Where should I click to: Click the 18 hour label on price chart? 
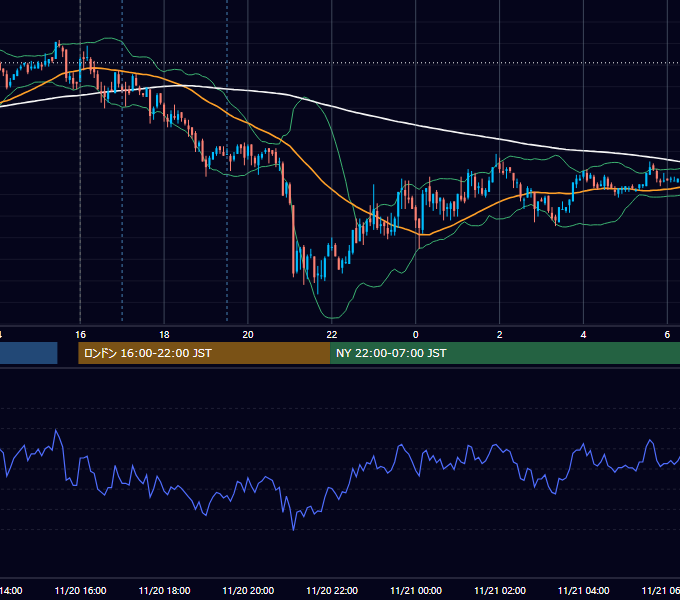(164, 335)
